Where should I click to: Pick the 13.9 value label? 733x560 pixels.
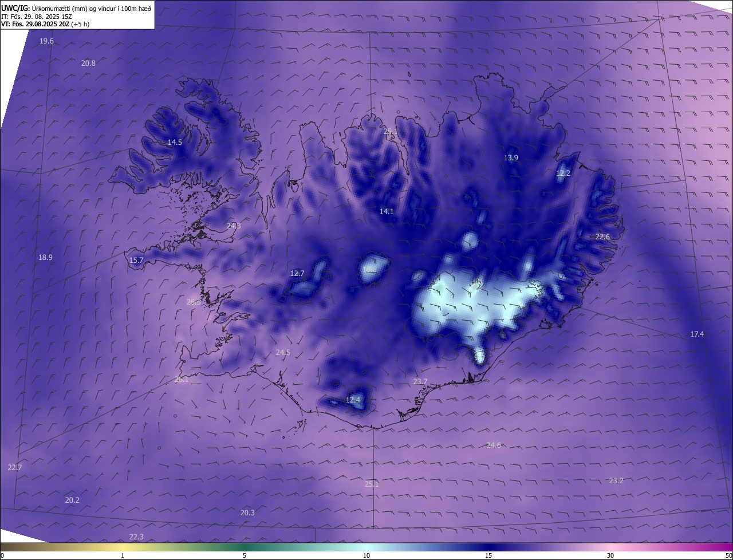[x=511, y=157]
